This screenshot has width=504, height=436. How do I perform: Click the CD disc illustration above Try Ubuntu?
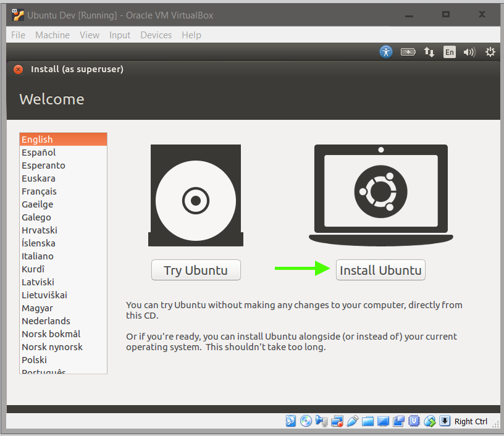(x=196, y=195)
